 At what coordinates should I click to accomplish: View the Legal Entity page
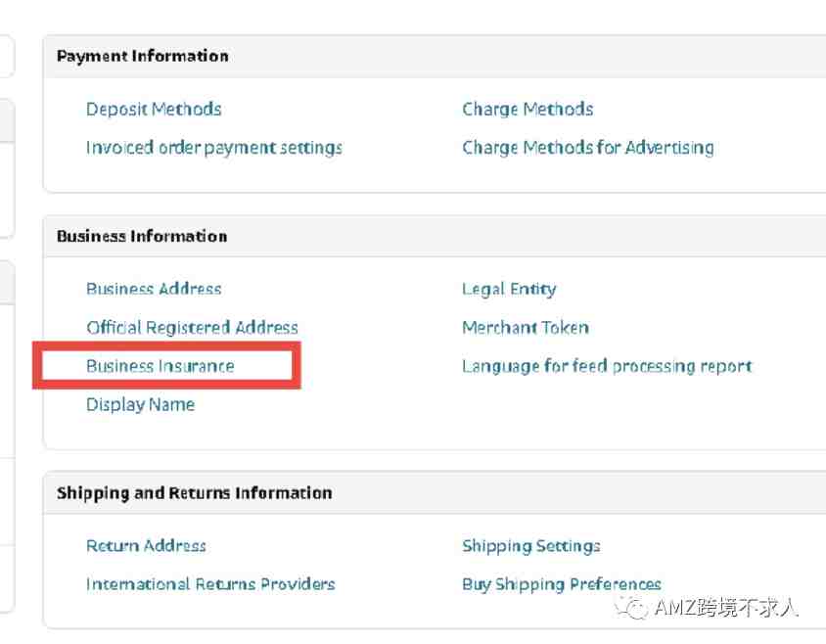[x=509, y=289]
